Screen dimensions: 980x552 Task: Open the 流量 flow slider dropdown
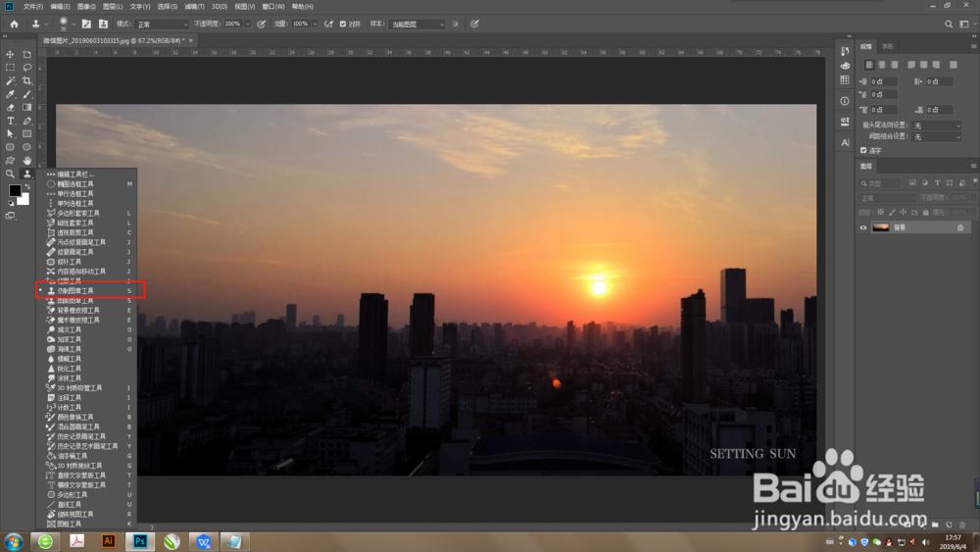click(315, 24)
